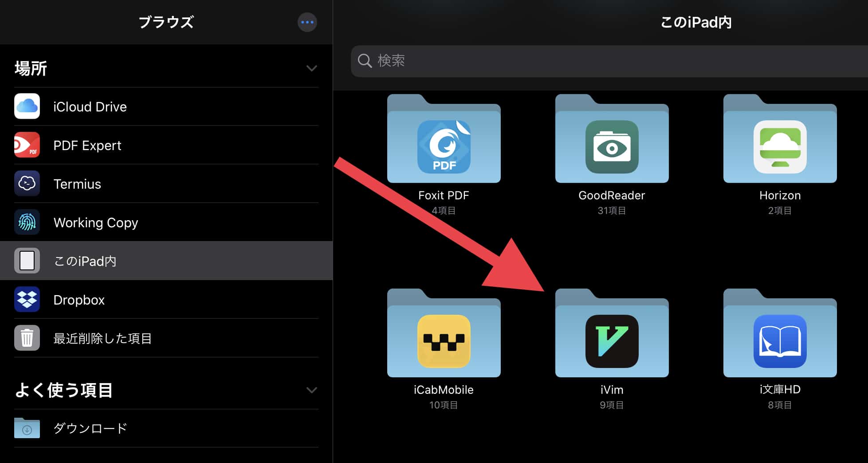Collapse the 場所 section
This screenshot has height=463, width=868.
coord(312,68)
